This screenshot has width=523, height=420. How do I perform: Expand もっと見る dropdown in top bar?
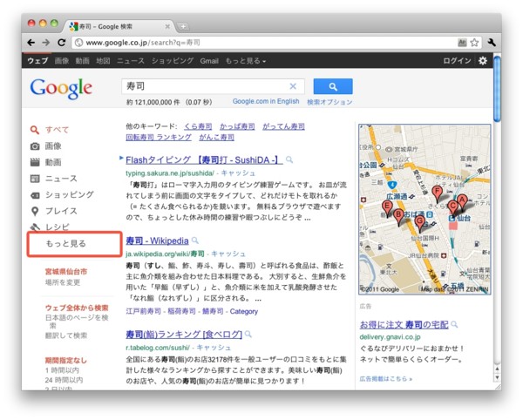246,61
